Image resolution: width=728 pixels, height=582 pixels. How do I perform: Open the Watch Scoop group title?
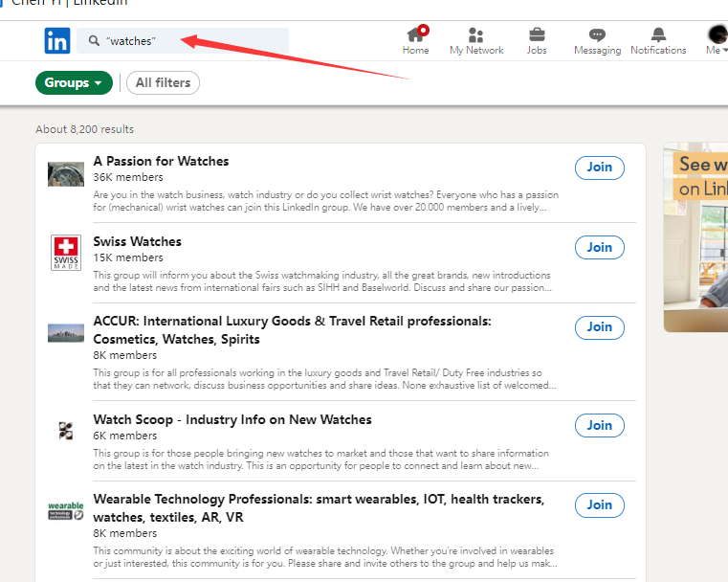[232, 419]
